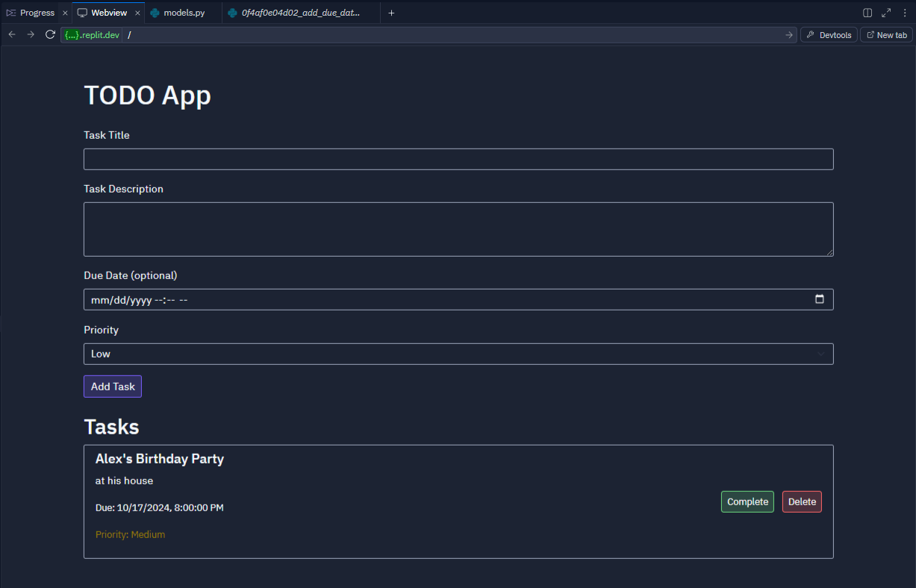Reload the webview page
The height and width of the screenshot is (588, 916).
pos(50,35)
